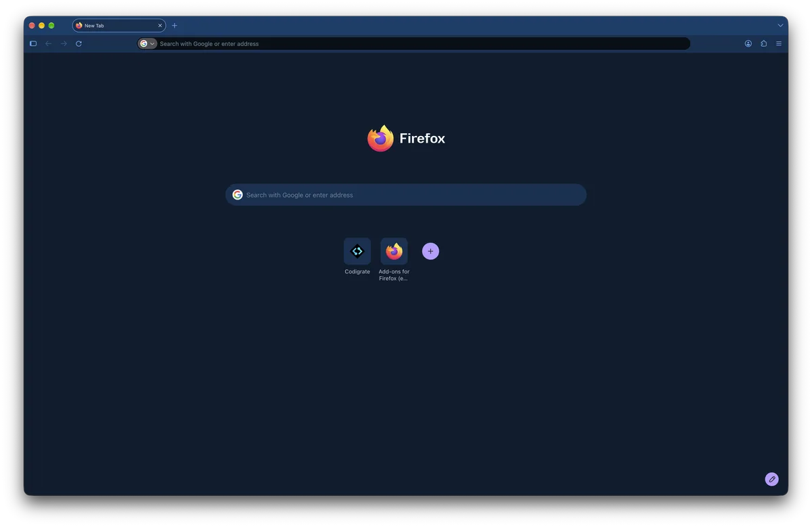
Task: Go forward using the right arrow
Action: pyautogui.click(x=64, y=43)
